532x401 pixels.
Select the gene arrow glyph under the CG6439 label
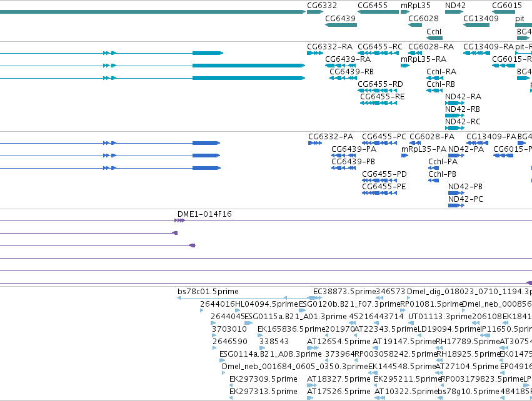tap(341, 25)
